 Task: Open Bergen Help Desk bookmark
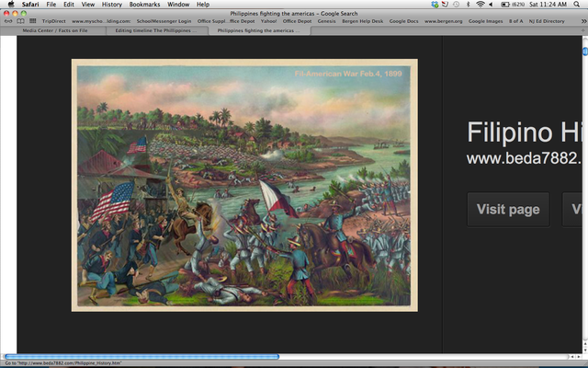click(362, 21)
